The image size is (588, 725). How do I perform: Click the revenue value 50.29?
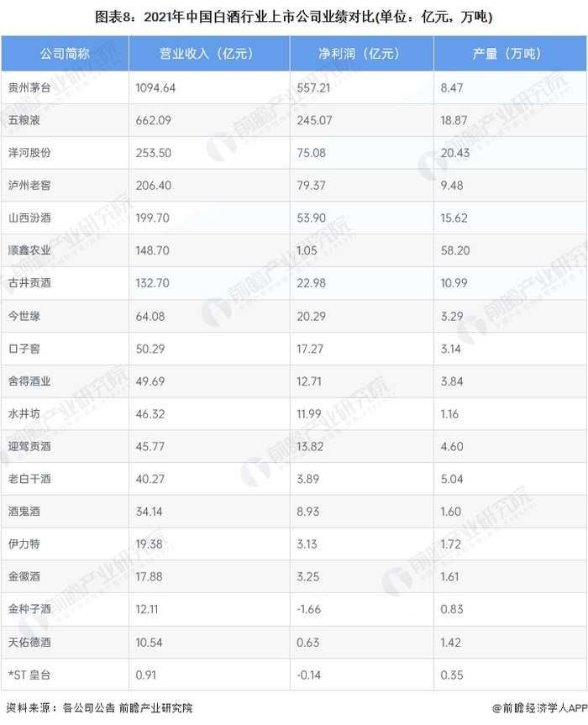pos(150,349)
